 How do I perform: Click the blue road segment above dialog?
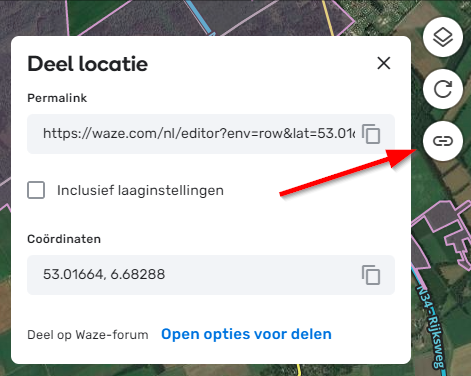coord(200,17)
